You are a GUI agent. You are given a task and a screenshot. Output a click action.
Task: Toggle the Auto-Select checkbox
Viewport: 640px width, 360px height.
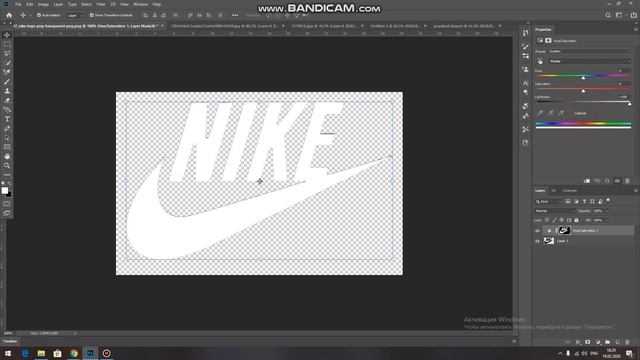click(x=39, y=15)
